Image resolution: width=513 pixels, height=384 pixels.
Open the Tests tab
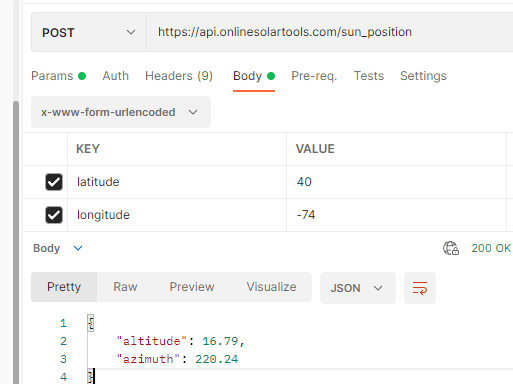[x=369, y=76]
